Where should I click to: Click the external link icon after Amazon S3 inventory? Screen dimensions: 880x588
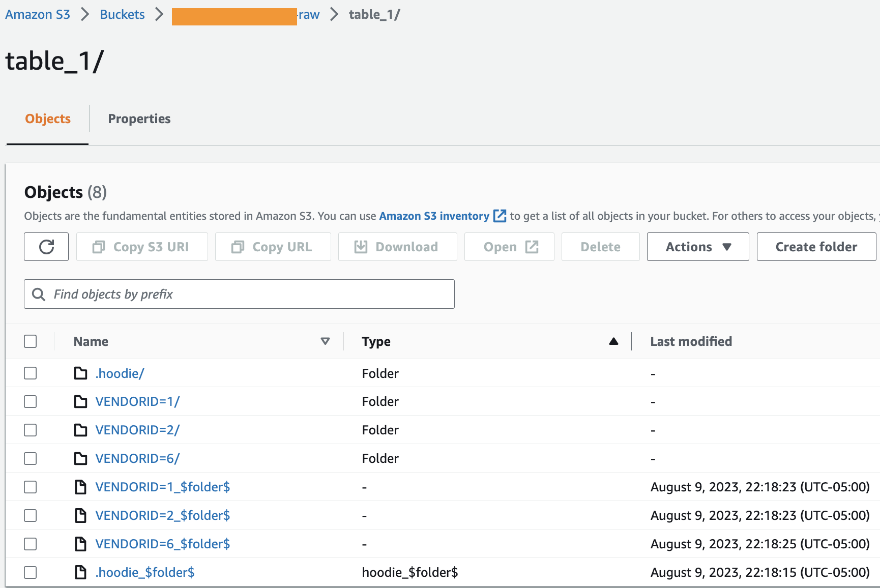click(x=500, y=216)
